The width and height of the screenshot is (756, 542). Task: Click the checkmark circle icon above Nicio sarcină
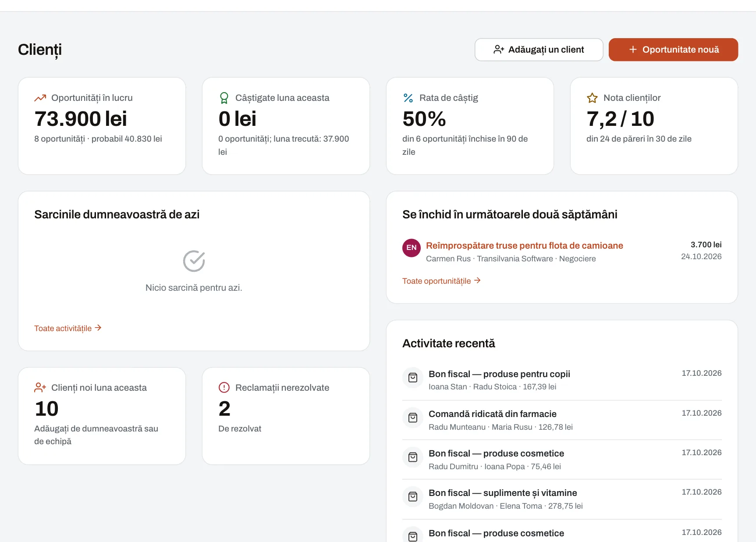[x=194, y=261]
